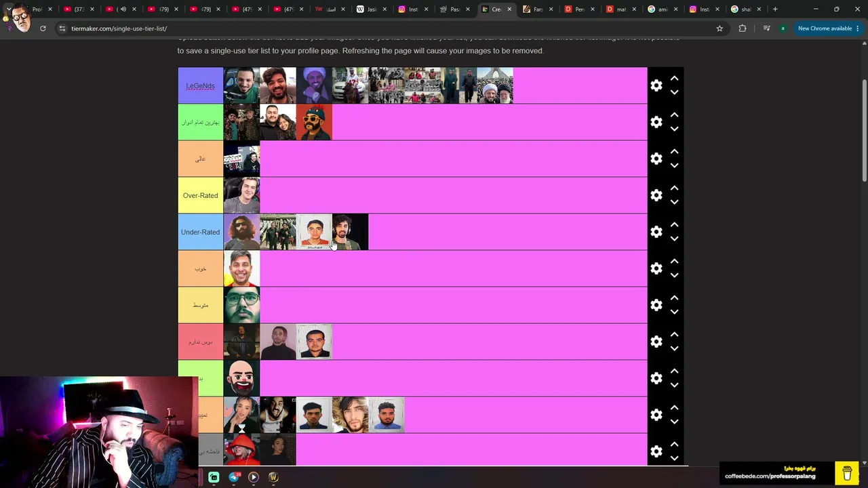The image size is (868, 488).
Task: Move the Over-Rated tier row down
Action: [674, 203]
